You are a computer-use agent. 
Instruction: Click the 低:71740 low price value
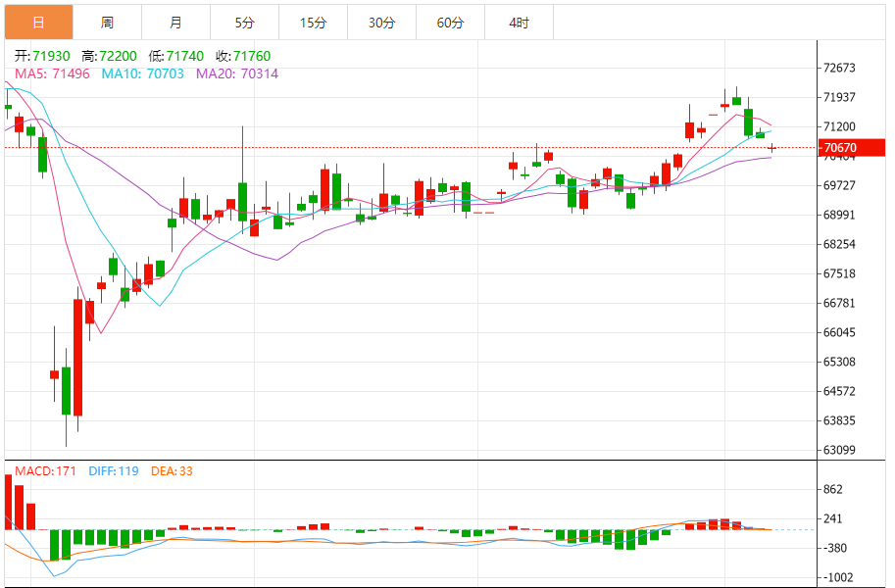coord(175,56)
